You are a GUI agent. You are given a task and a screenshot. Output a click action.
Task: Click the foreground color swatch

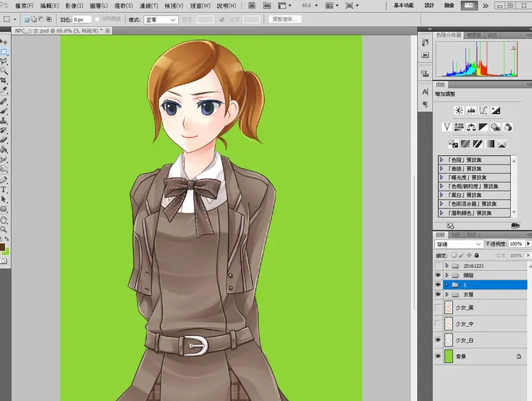(x=3, y=247)
